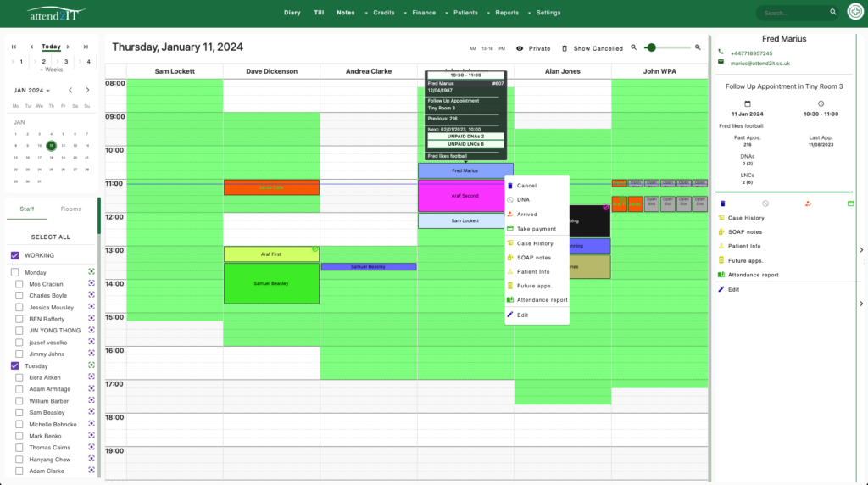Image resolution: width=868 pixels, height=485 pixels.
Task: Switch to the Rooms tab
Action: click(x=71, y=209)
